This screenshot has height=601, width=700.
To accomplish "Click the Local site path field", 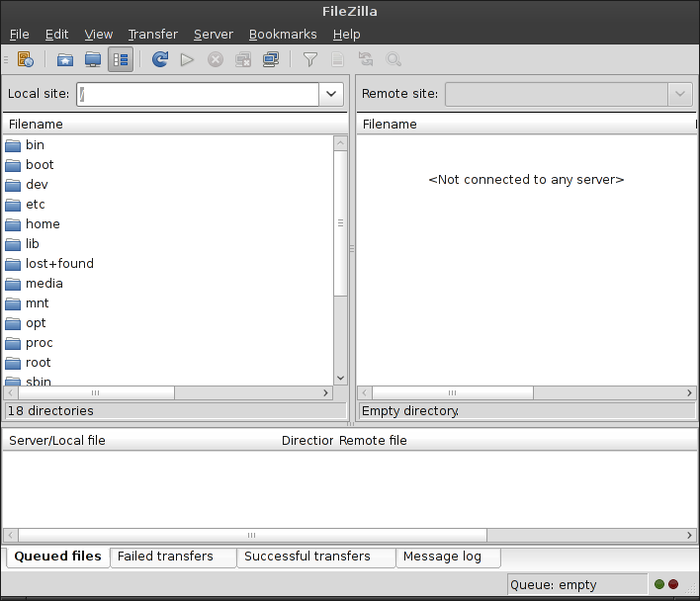I will 198,94.
